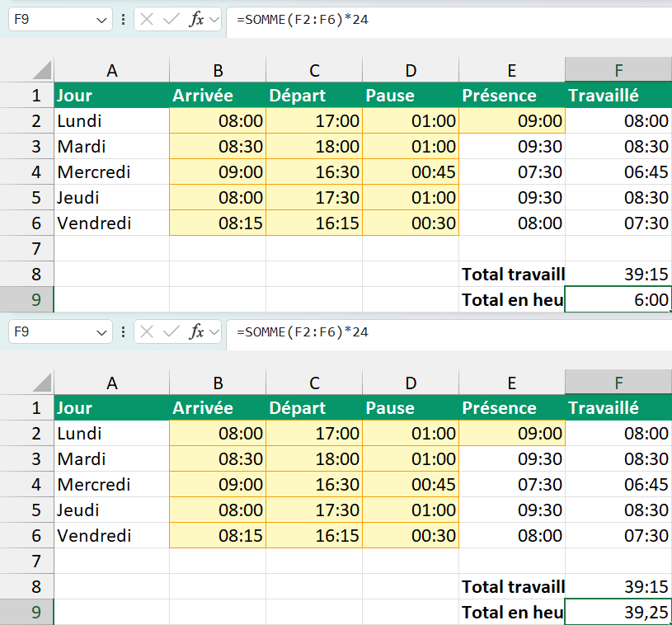Click the Cancel X icon in the lower formula bar
The width and height of the screenshot is (672, 625).
pyautogui.click(x=147, y=331)
